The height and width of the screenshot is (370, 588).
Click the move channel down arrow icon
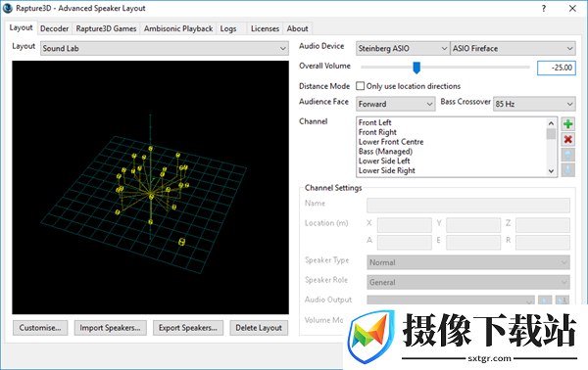tap(567, 170)
